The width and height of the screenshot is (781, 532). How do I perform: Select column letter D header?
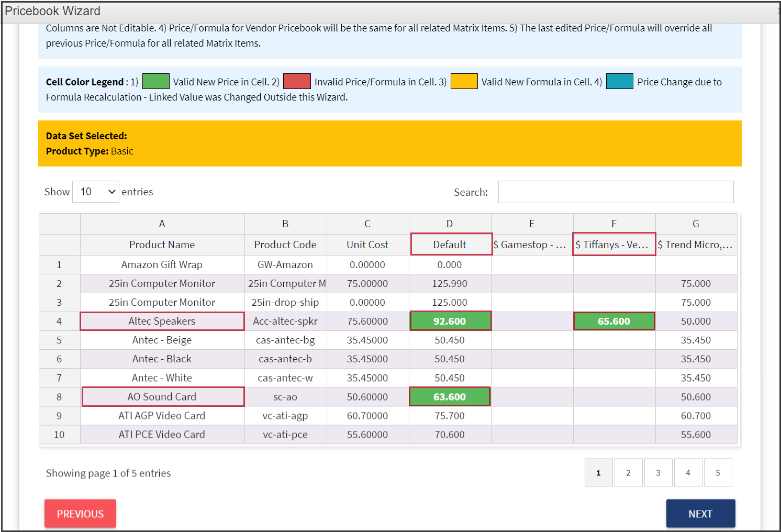450,224
